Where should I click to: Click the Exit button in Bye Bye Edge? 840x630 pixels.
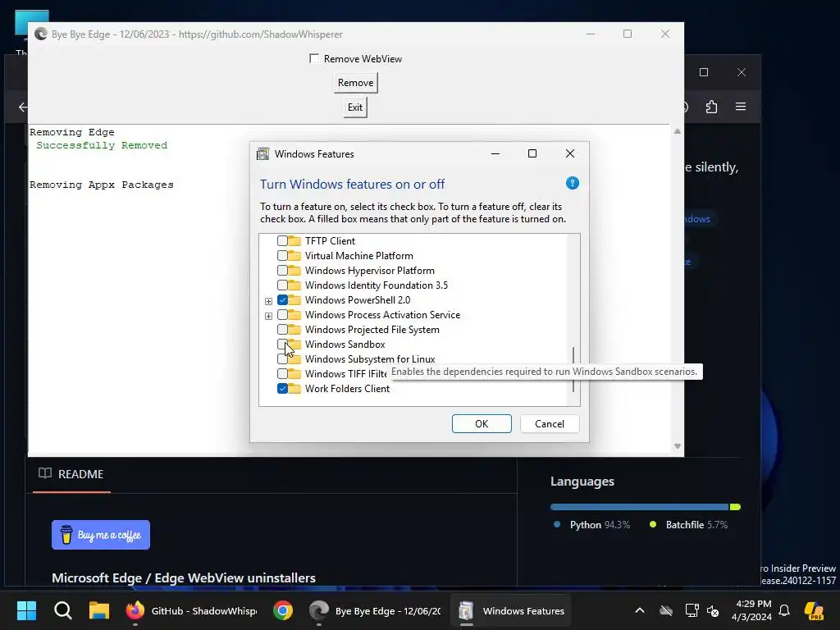[355, 107]
